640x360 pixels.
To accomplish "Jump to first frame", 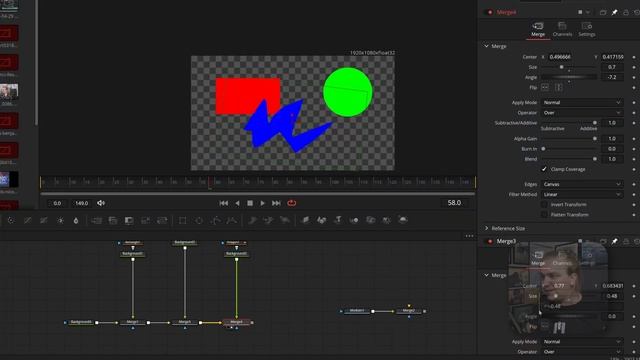I will pos(224,203).
